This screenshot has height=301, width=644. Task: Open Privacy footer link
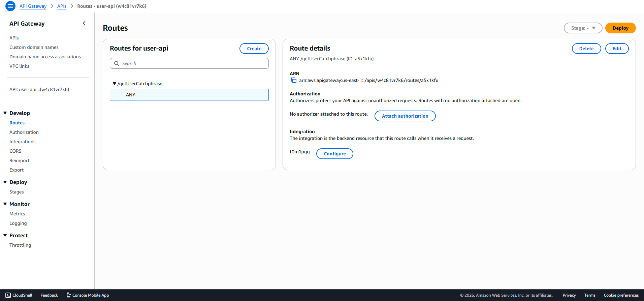coord(569,295)
